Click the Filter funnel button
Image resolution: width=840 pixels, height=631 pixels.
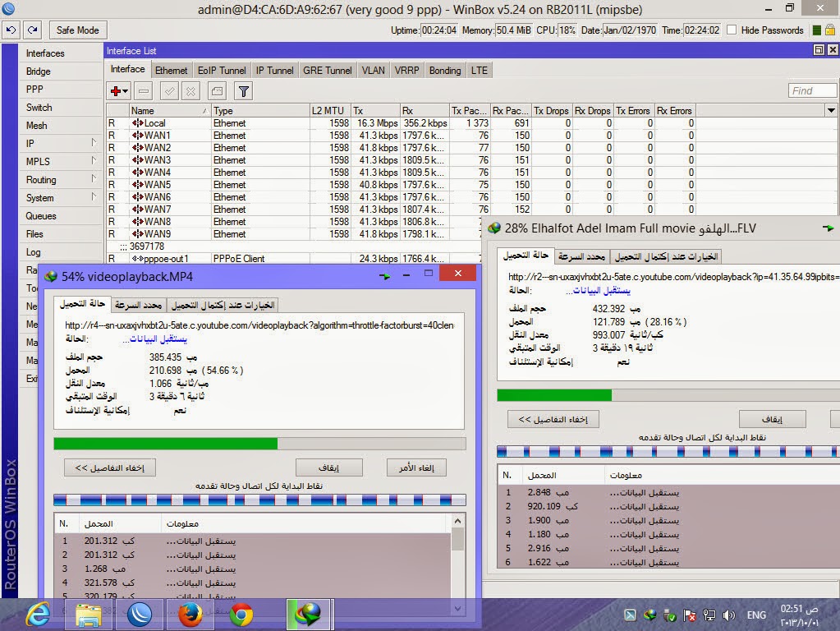(x=244, y=91)
